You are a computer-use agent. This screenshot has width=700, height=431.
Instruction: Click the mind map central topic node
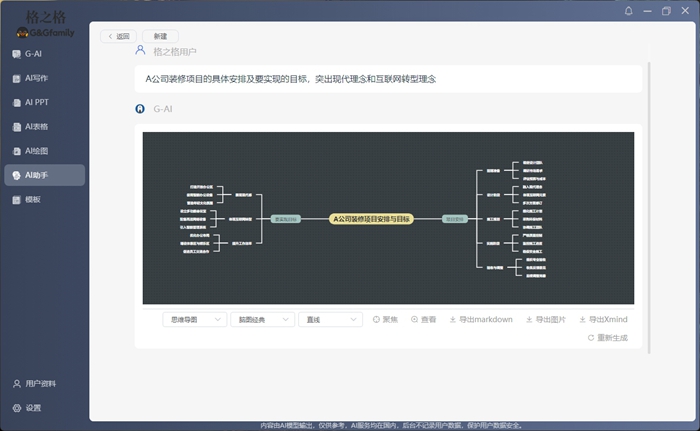click(x=372, y=218)
